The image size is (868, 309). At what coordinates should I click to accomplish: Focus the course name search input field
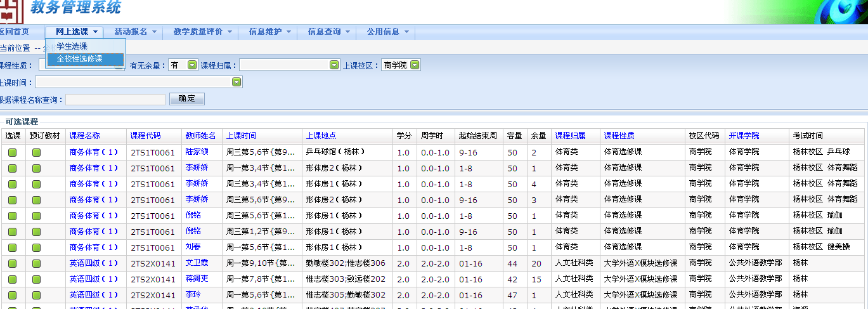tap(115, 99)
